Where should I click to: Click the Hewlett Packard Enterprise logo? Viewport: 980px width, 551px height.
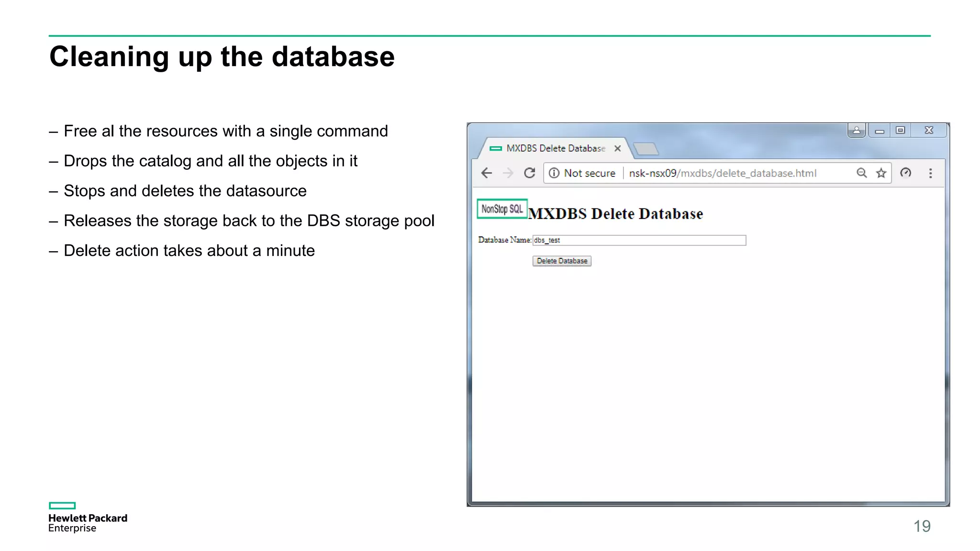click(88, 517)
